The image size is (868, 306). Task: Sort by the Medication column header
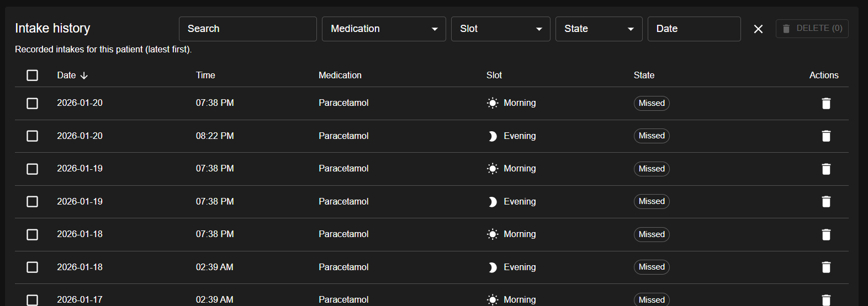(340, 76)
